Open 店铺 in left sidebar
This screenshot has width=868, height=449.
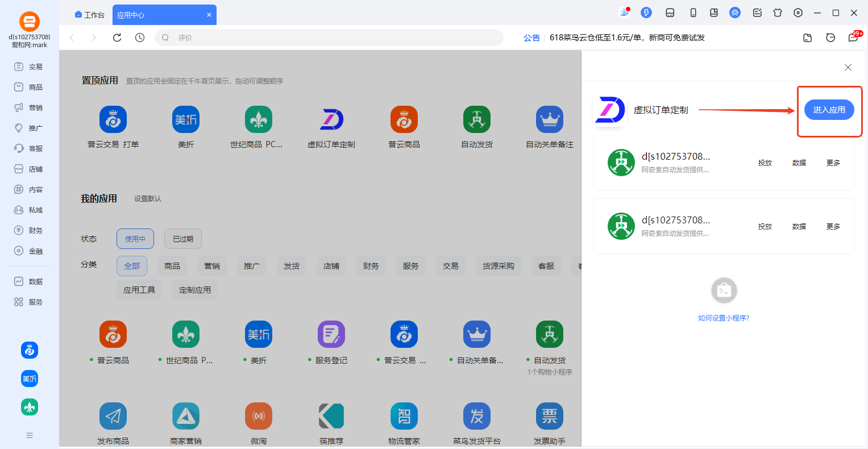pyautogui.click(x=29, y=169)
